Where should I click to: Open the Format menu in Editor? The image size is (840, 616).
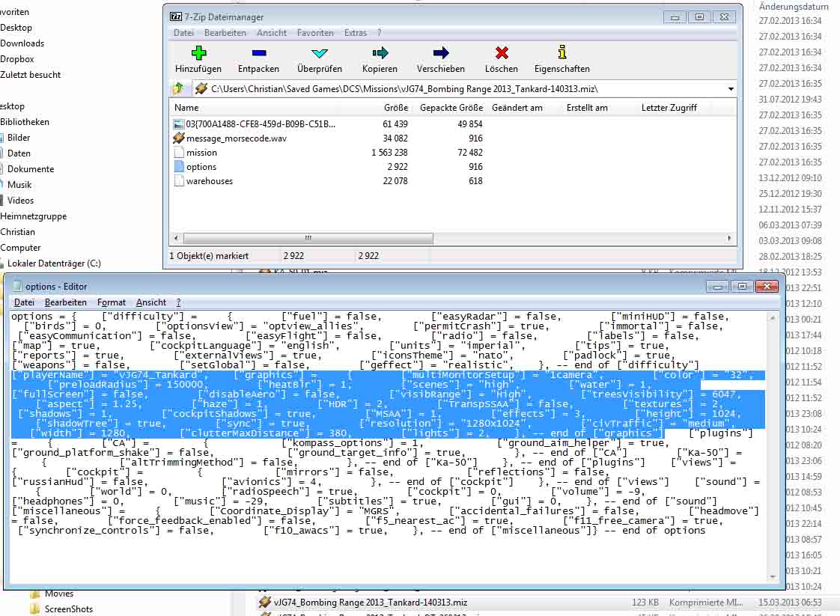112,302
